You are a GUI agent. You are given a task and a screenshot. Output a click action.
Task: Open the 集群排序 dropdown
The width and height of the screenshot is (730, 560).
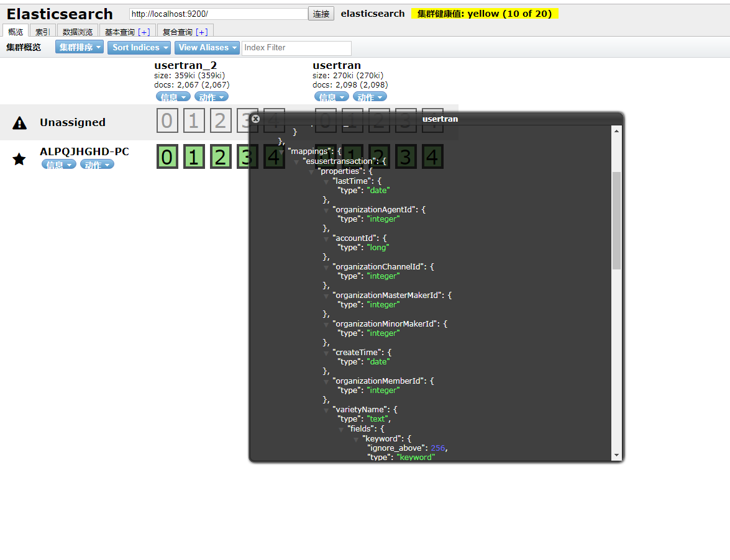pyautogui.click(x=80, y=47)
